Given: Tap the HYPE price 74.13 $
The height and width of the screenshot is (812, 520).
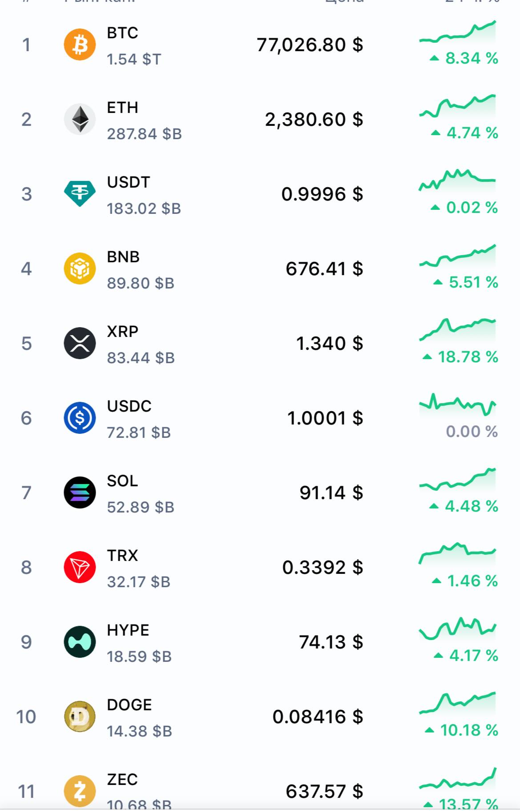Looking at the screenshot, I should 331,642.
